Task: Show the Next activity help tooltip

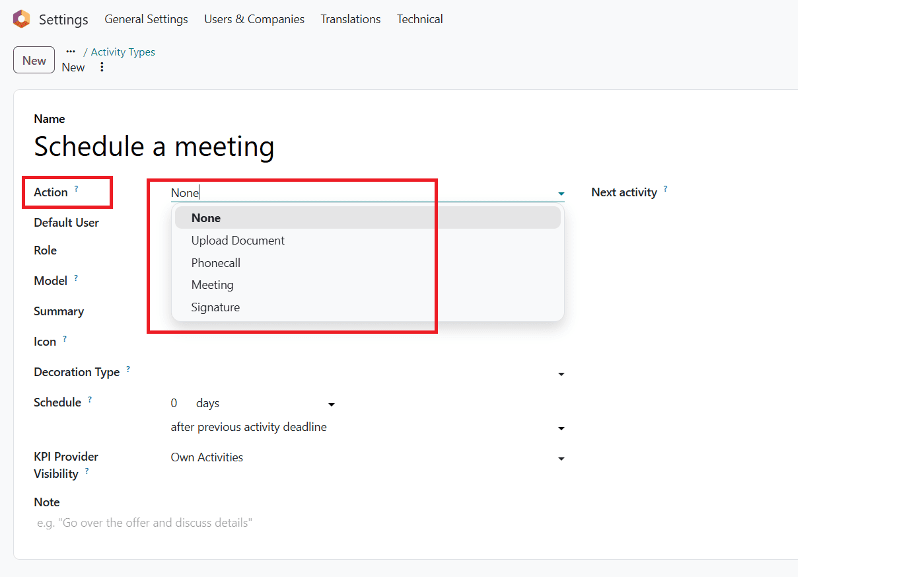Action: (x=665, y=189)
